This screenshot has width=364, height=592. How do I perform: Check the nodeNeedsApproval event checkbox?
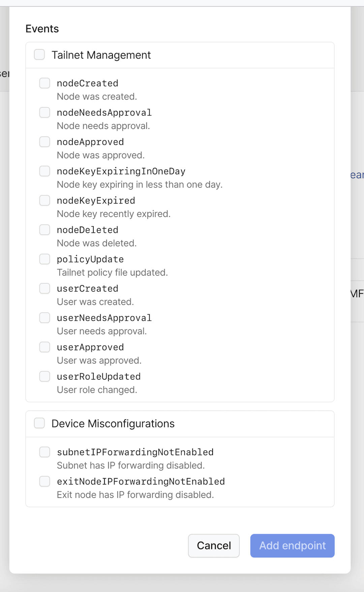tap(44, 112)
